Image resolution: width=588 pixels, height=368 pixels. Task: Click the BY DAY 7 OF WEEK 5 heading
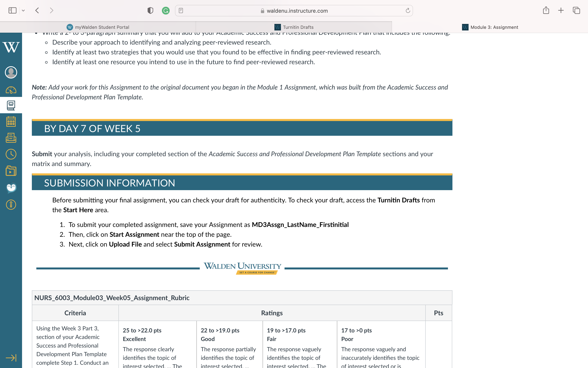92,129
